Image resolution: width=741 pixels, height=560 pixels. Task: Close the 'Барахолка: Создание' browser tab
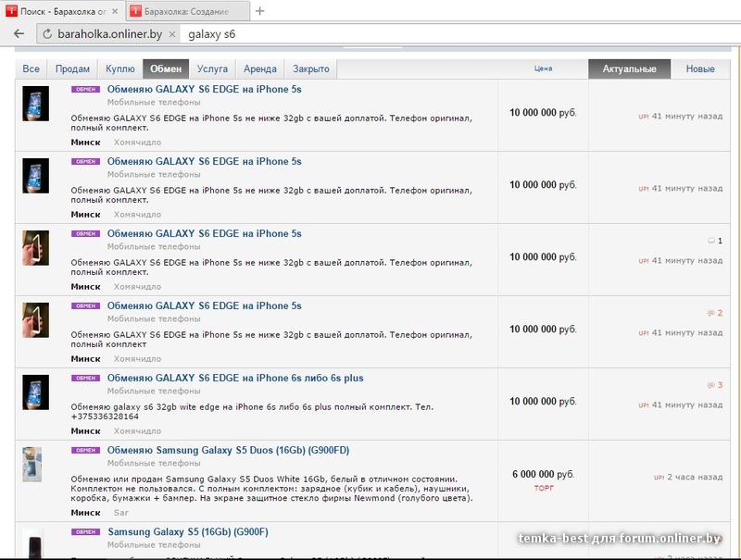239,11
